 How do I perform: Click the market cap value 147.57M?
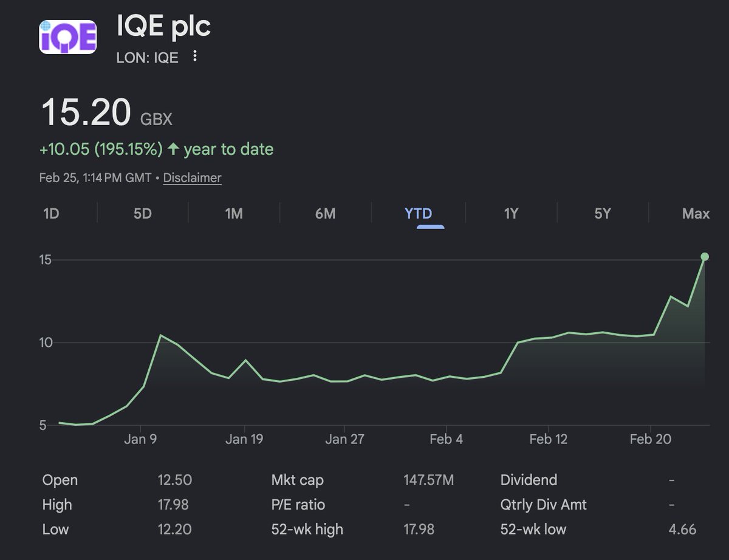tap(429, 480)
